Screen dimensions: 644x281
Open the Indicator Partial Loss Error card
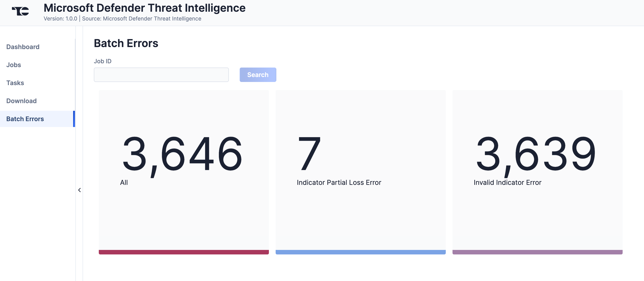point(360,173)
